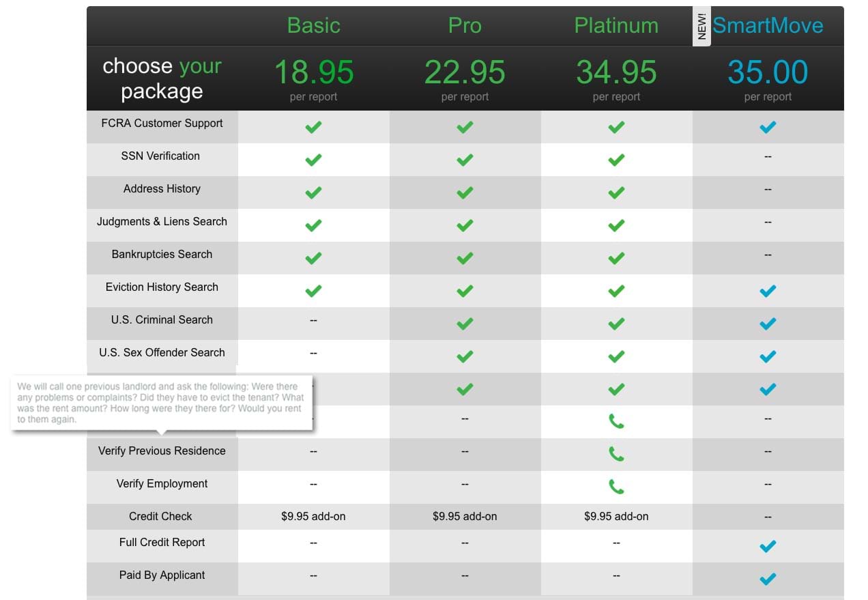Click the SSN Verification row label
The image size is (868, 600).
(x=160, y=156)
